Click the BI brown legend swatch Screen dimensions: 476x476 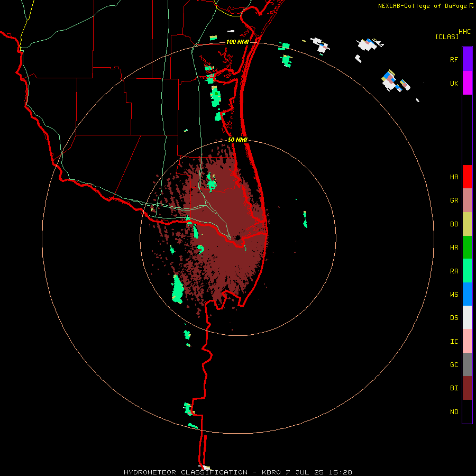pos(467,388)
